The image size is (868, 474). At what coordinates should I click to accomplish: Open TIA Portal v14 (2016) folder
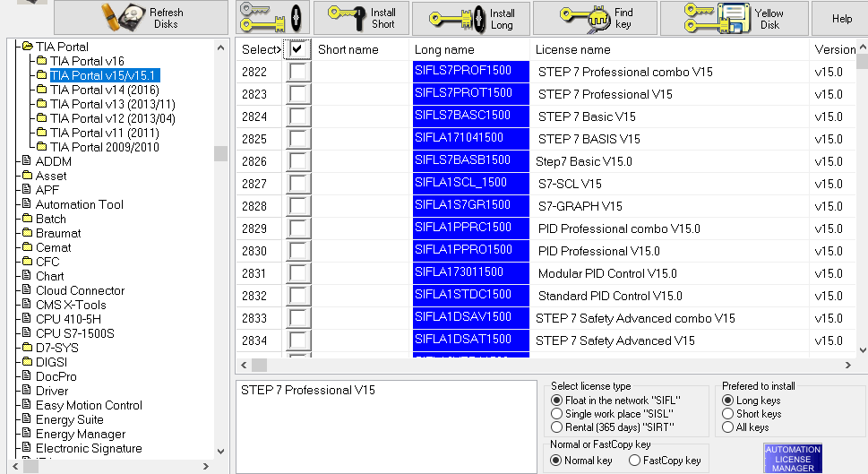click(x=104, y=90)
